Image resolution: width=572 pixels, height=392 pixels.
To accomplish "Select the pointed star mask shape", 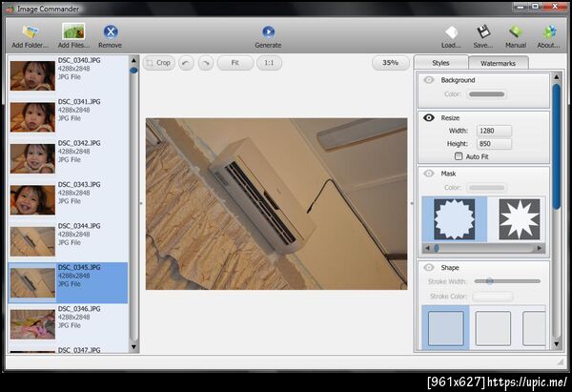I will click(520, 219).
